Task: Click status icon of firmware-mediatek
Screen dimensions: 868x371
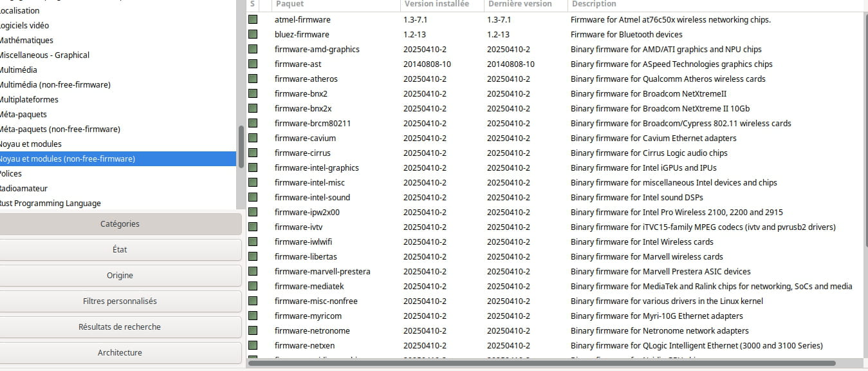Action: (x=253, y=287)
